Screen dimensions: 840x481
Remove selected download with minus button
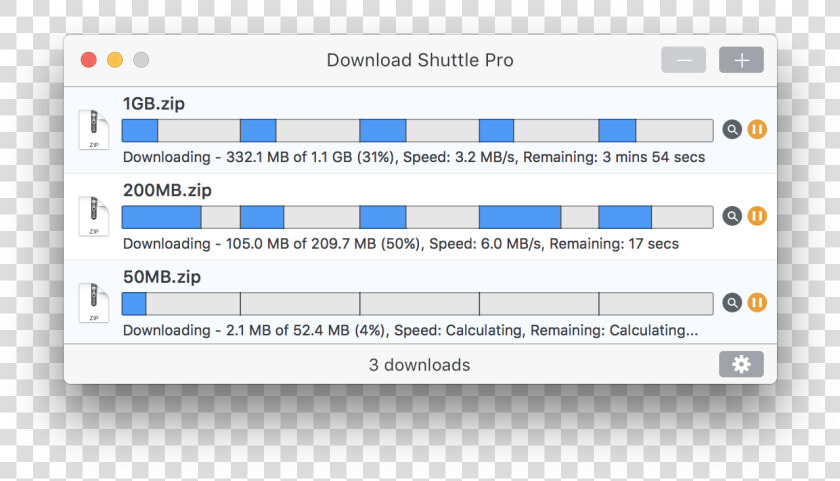coord(684,60)
